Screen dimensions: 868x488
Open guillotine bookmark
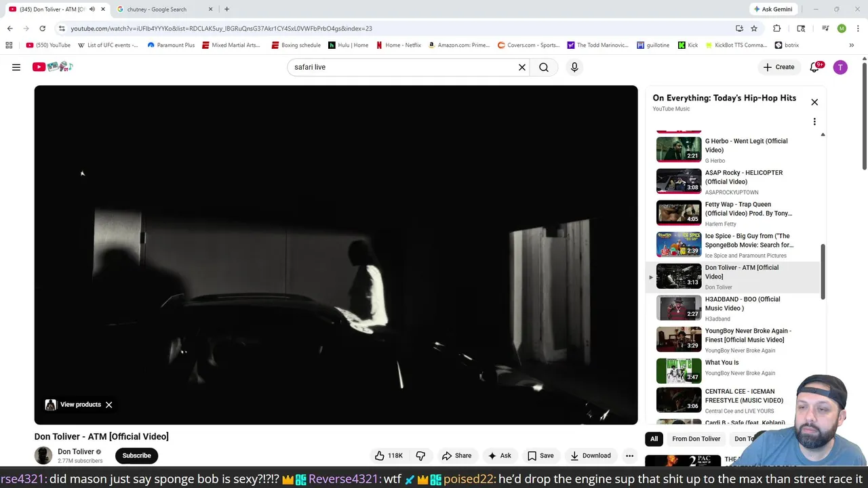click(654, 45)
